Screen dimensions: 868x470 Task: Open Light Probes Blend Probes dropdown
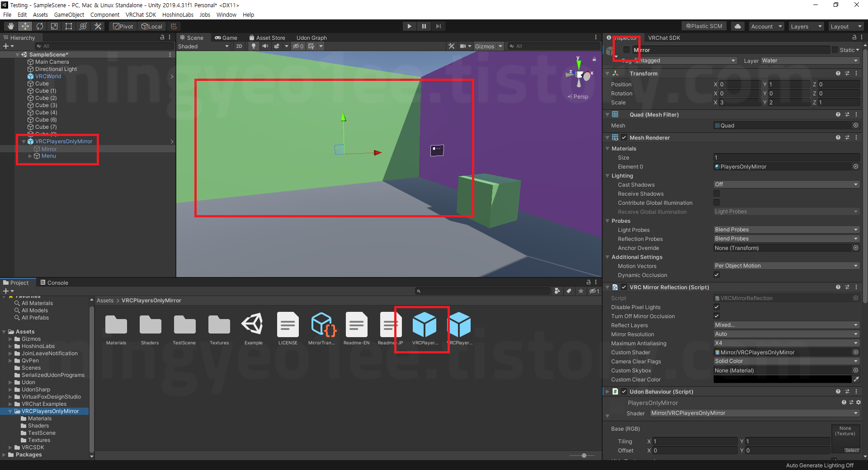[787, 230]
